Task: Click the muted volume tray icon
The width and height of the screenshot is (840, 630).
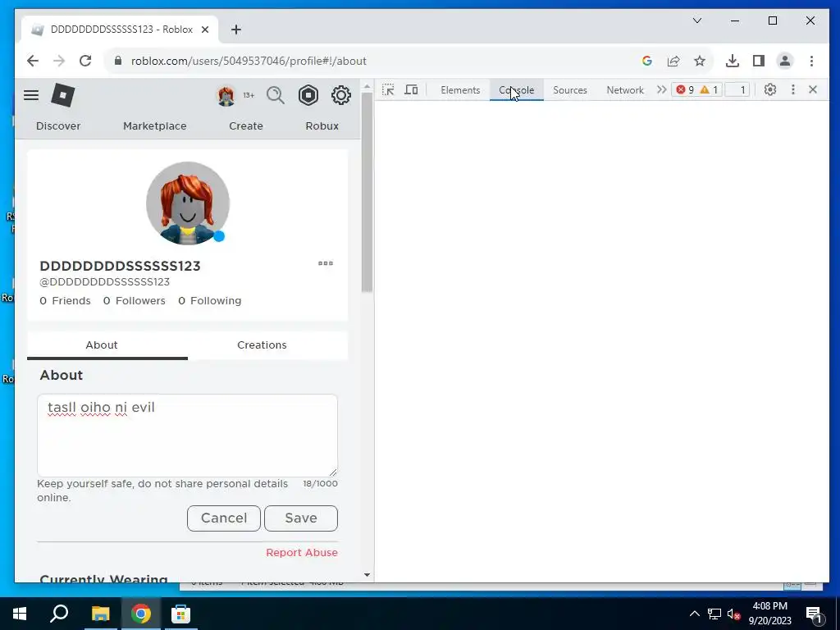Action: [x=734, y=614]
